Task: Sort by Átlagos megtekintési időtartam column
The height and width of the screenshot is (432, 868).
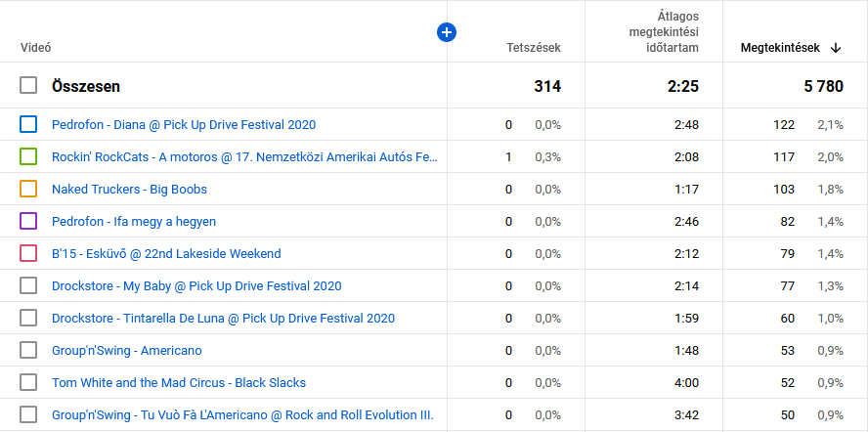Action: [663, 31]
